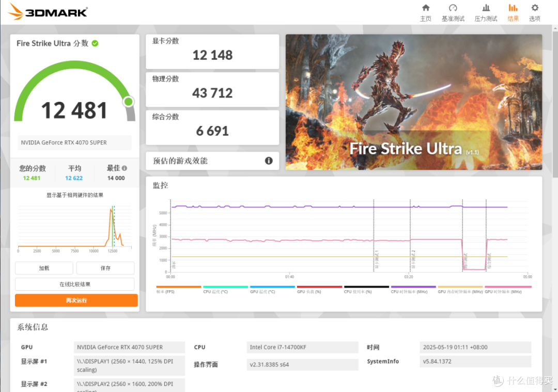Click the 显卡测试 2 dashed marker in chart
The image size is (558, 392).
click(410, 235)
